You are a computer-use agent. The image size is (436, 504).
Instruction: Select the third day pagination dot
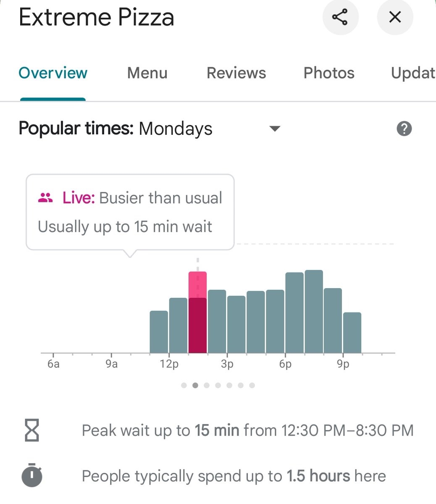[x=207, y=385]
